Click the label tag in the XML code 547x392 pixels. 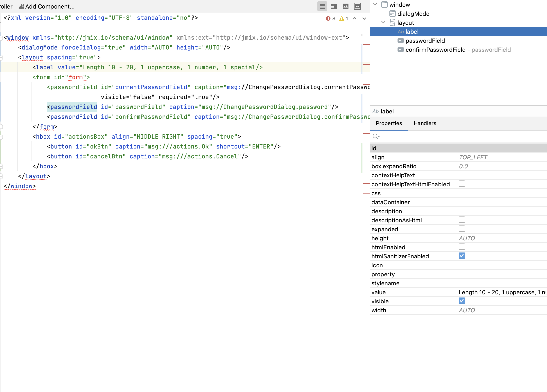[x=45, y=67]
